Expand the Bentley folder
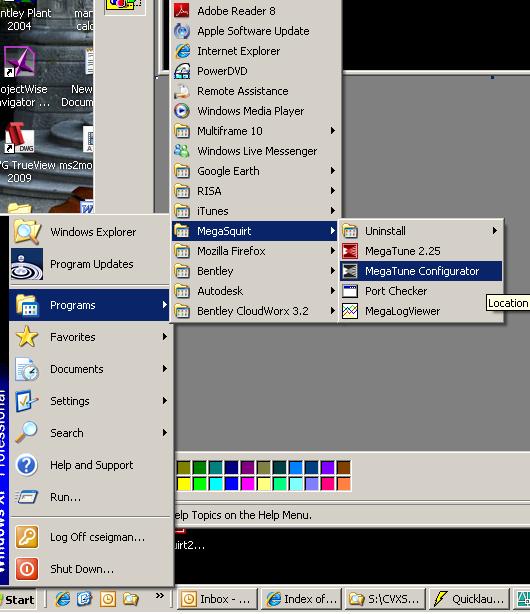Screen dimensions: 530x614 point(256,271)
